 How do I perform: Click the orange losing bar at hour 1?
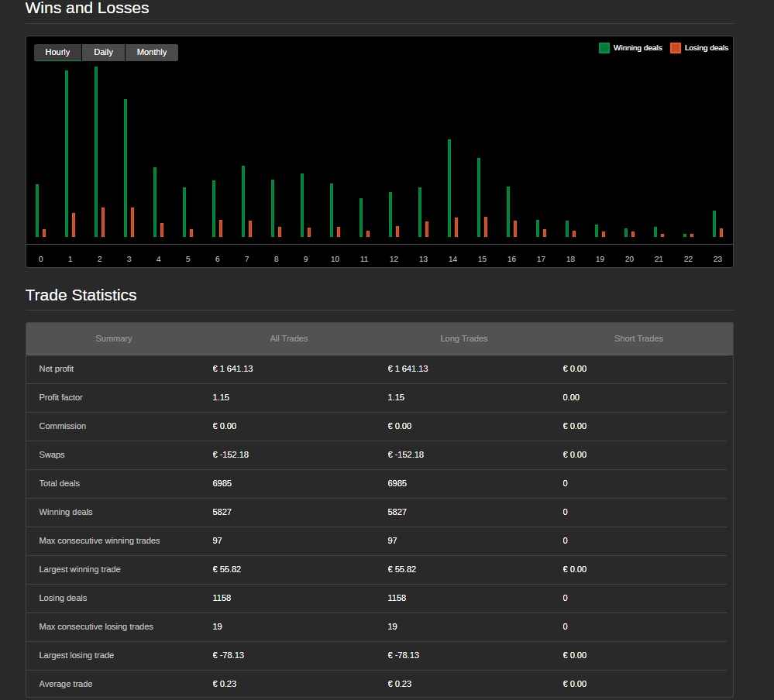click(74, 225)
